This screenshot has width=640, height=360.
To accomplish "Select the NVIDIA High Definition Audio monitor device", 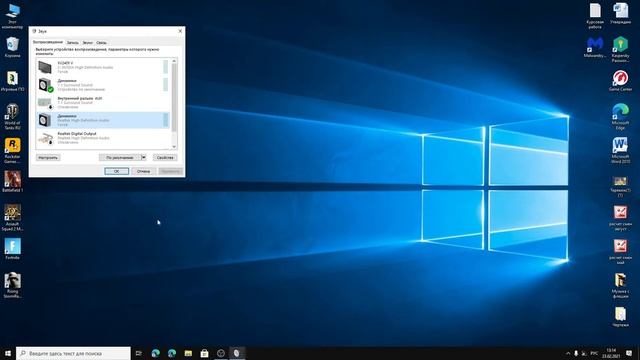I will coord(102,67).
